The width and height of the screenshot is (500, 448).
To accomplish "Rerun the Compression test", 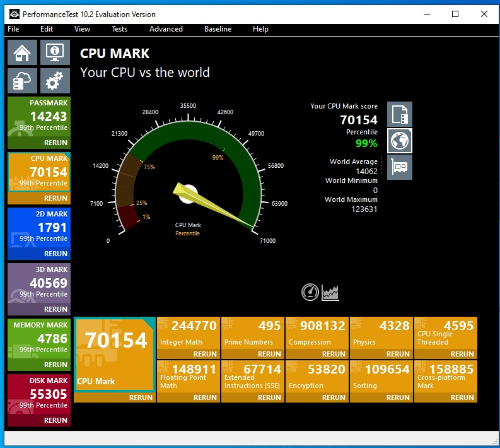I will [317, 354].
